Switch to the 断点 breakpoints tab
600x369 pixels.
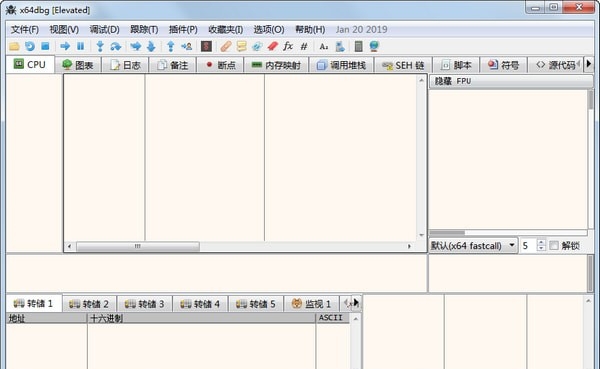(220, 65)
